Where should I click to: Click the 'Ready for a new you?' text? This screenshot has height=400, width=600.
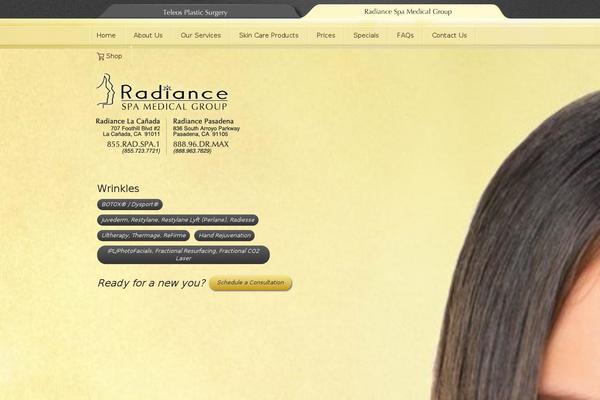pos(152,283)
